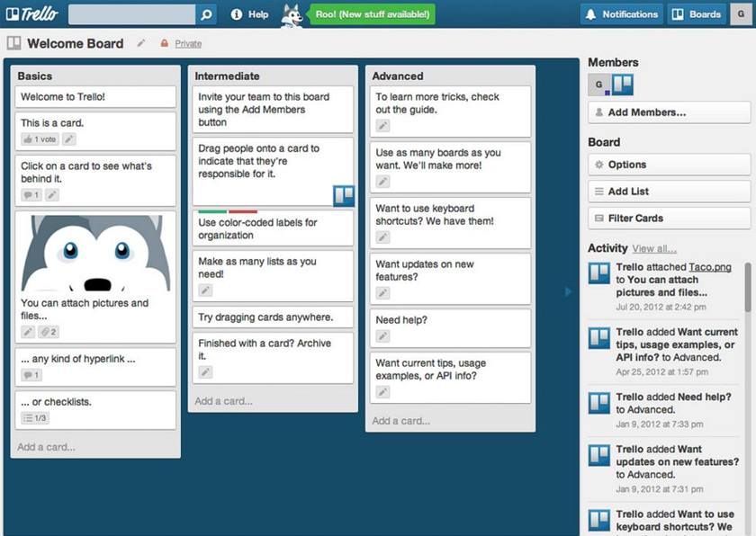Click the red label on color-coded labels card
The image size is (756, 536).
coord(243,211)
